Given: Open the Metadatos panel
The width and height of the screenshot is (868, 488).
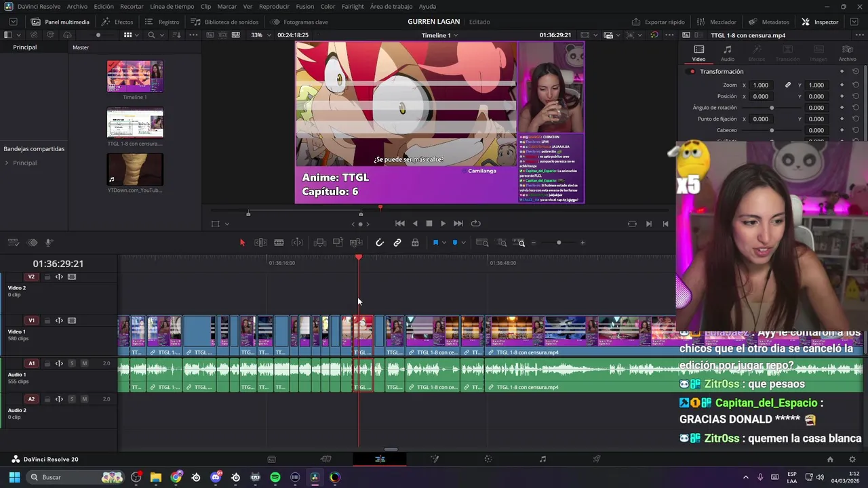Looking at the screenshot, I should point(769,22).
